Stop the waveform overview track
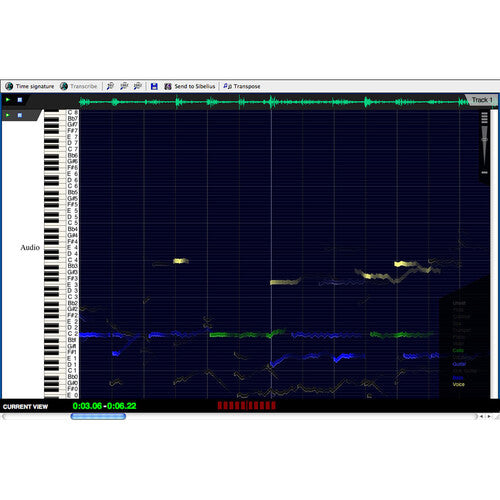The image size is (500, 500). [20, 100]
